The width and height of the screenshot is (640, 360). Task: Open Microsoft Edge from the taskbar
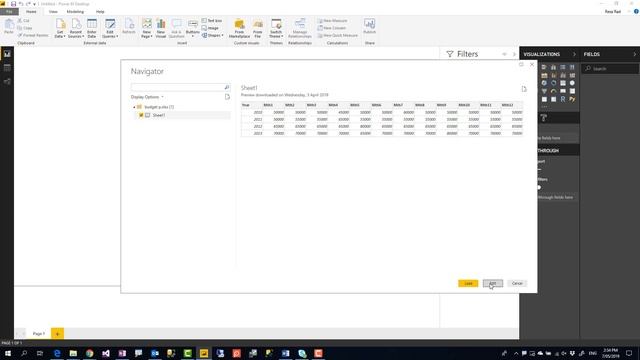pyautogui.click(x=57, y=353)
